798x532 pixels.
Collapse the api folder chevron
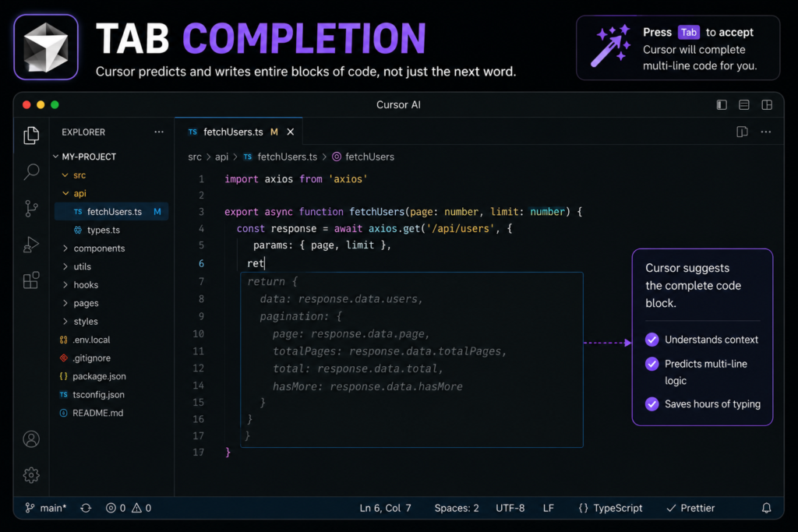click(x=65, y=193)
